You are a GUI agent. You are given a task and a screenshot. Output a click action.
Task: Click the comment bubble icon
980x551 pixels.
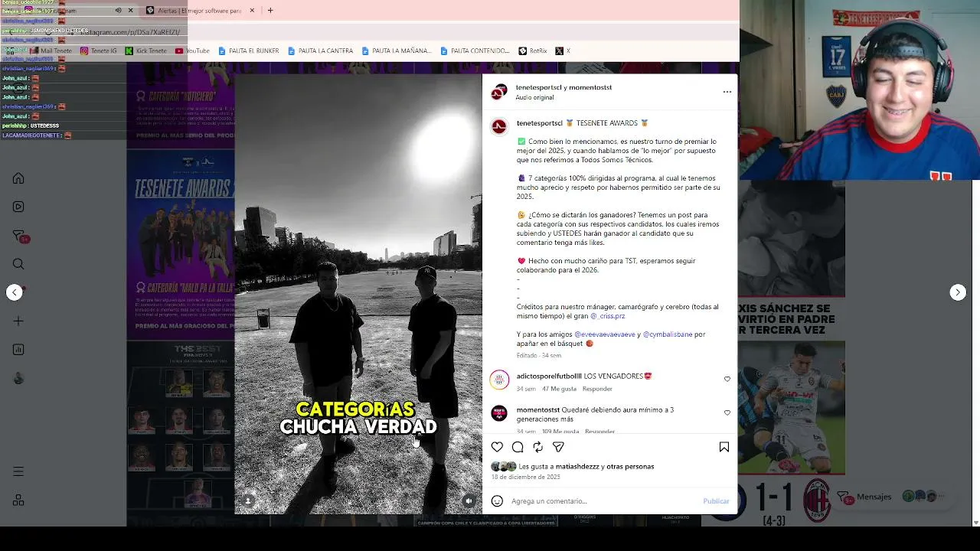click(x=518, y=447)
